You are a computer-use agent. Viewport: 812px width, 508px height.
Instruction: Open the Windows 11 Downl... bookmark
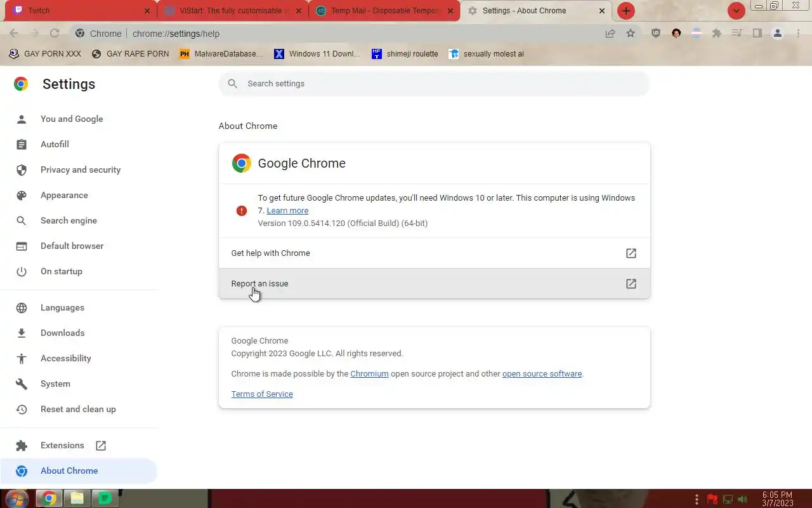pos(317,54)
